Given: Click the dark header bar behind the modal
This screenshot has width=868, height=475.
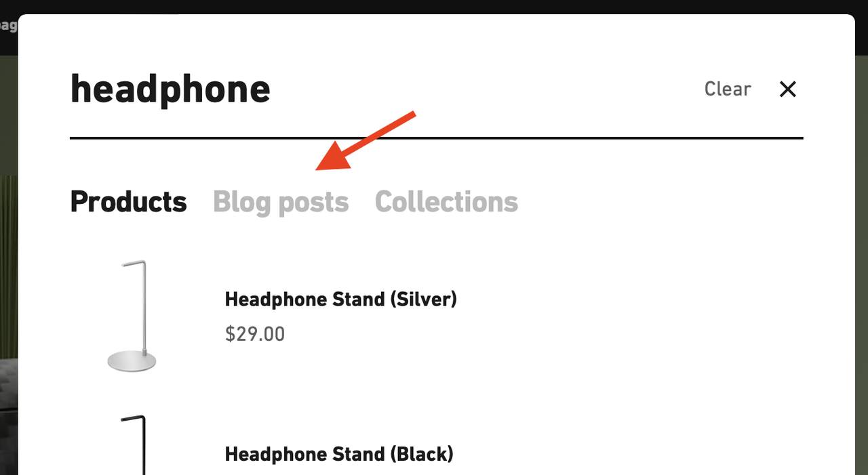Looking at the screenshot, I should [x=434, y=7].
